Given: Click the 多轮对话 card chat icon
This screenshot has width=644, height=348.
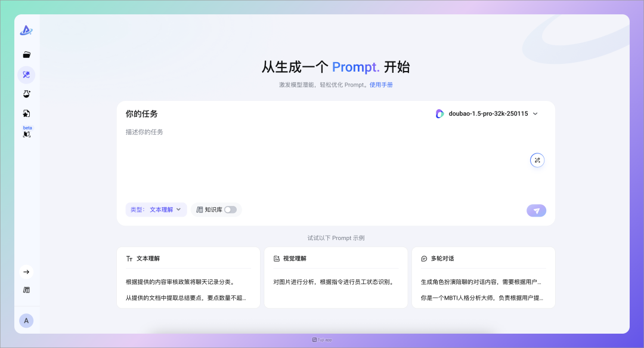Looking at the screenshot, I should click(x=424, y=258).
